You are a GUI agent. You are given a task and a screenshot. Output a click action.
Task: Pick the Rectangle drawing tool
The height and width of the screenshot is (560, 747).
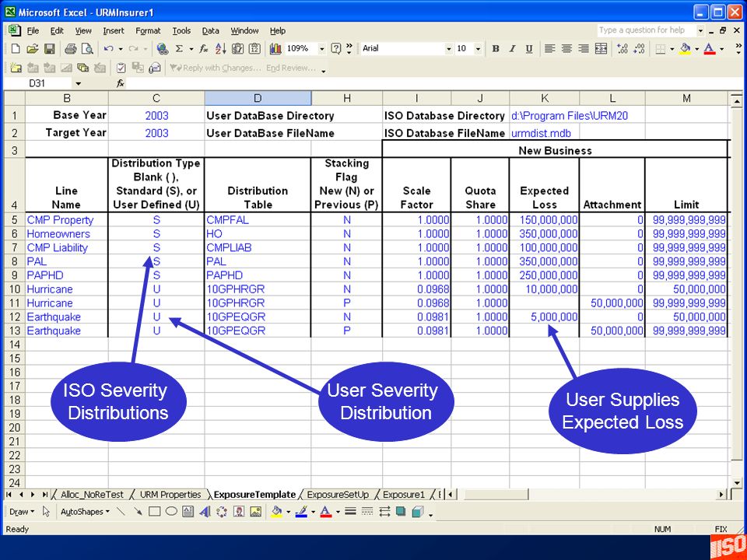pyautogui.click(x=154, y=512)
